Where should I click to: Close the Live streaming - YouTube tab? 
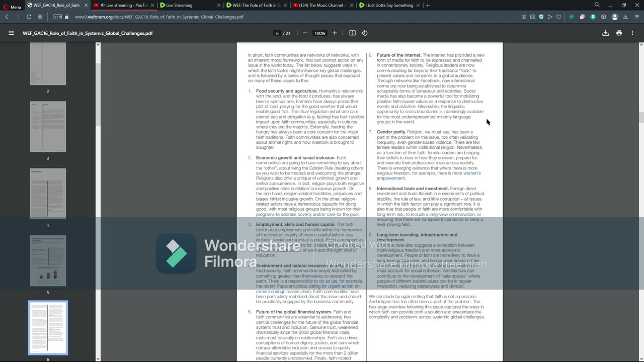click(152, 5)
